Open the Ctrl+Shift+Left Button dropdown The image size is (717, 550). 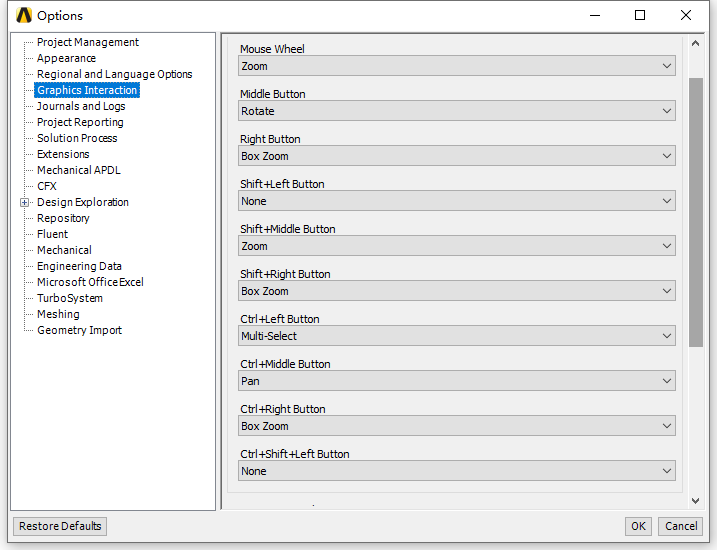click(x=456, y=471)
